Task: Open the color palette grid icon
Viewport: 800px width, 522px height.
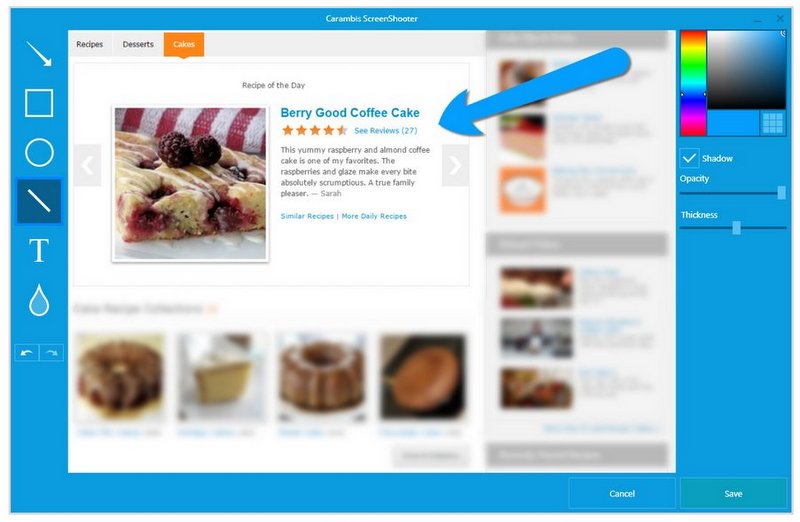Action: 772,123
